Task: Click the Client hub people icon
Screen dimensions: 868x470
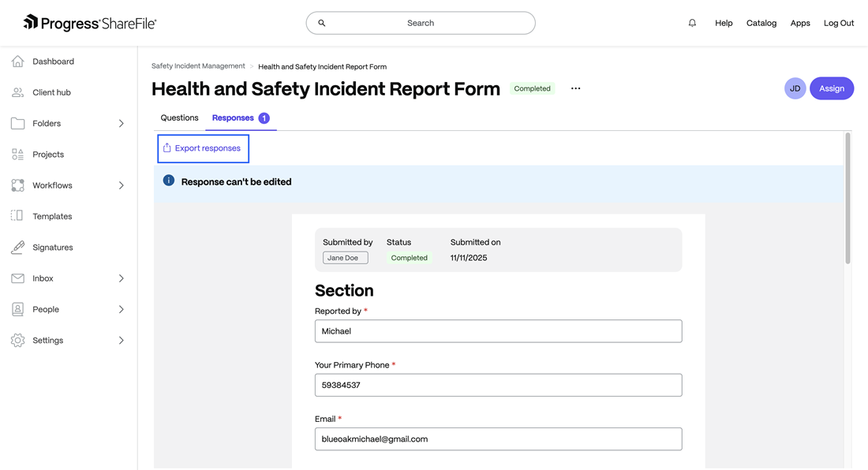Action: tap(17, 92)
